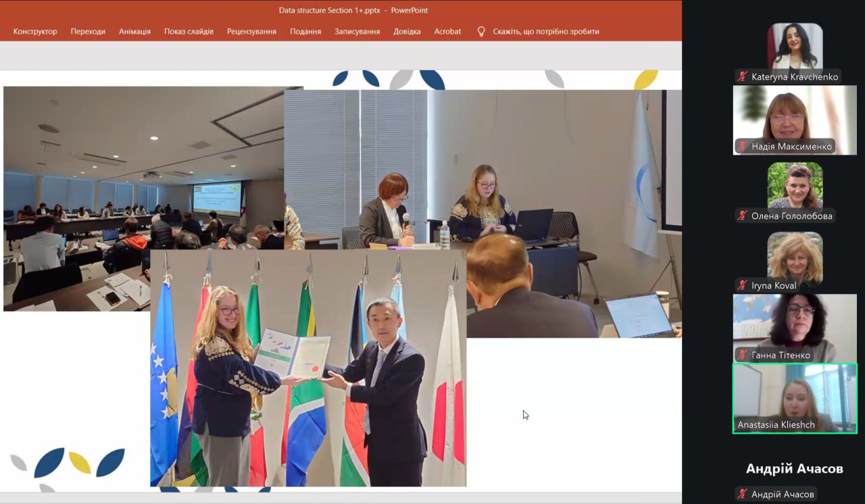Click muted mic icon beside Андрій Ачасов label
This screenshot has width=865, height=504.
[743, 495]
